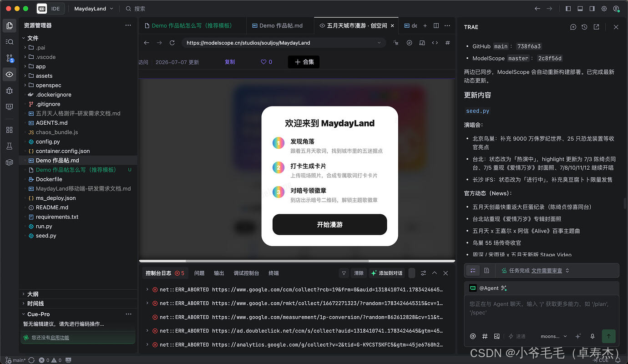Open the settings gear in title bar
This screenshot has height=364, width=628.
coord(604,9)
